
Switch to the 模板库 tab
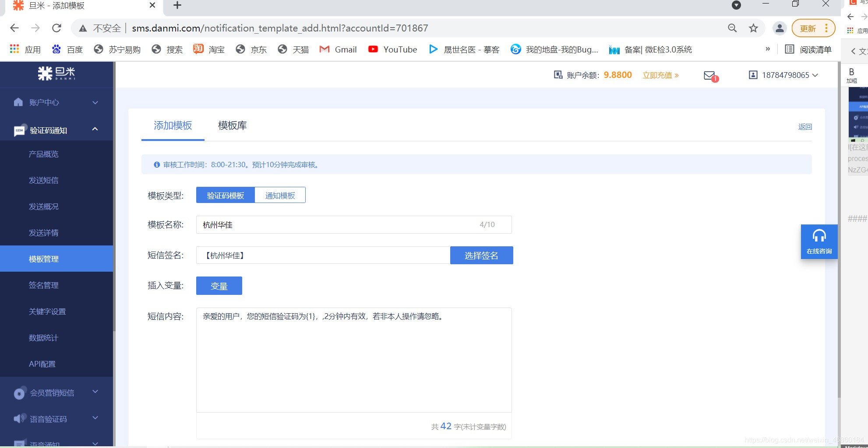(233, 126)
